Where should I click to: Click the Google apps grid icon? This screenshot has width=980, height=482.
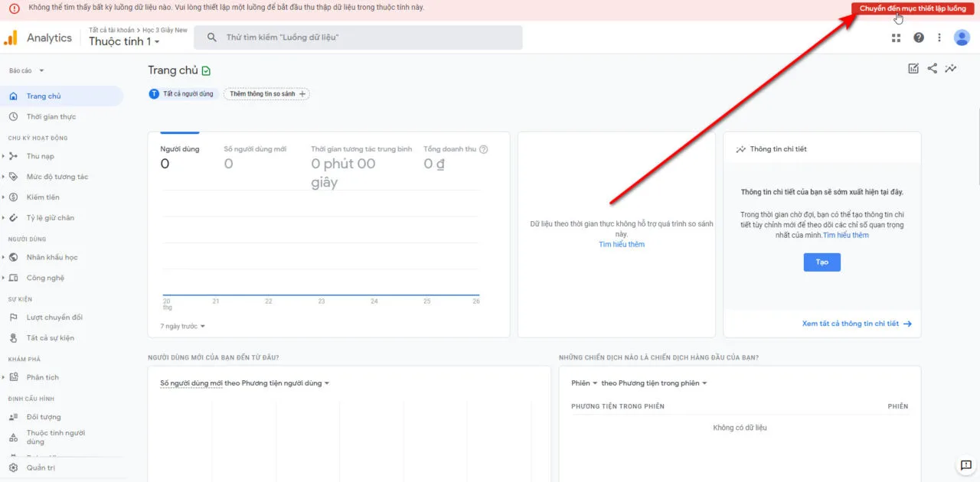897,37
